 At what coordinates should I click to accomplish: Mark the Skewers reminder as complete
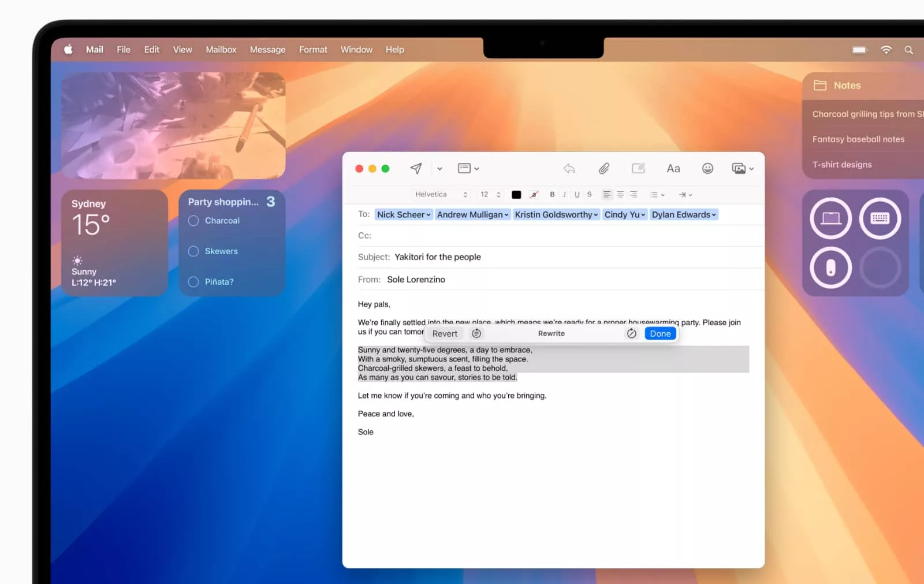[193, 251]
